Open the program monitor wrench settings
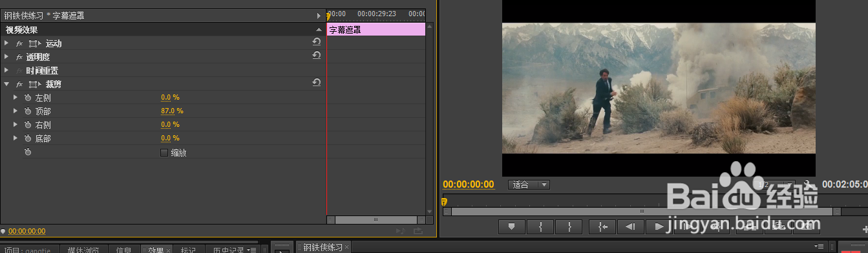Image resolution: width=868 pixels, height=253 pixels. [x=807, y=184]
